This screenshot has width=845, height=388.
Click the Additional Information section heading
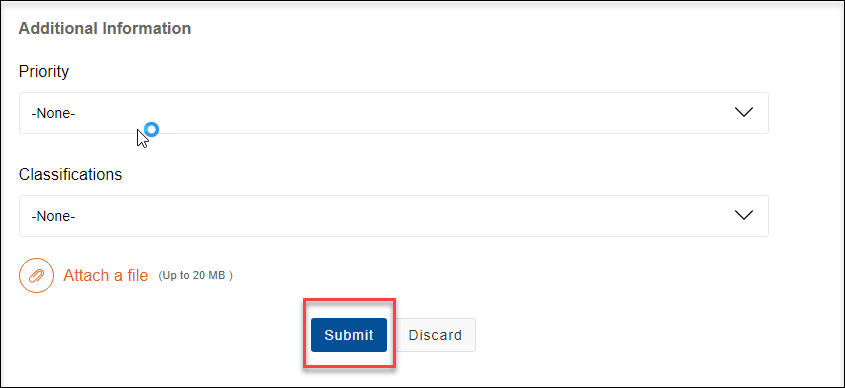(105, 28)
